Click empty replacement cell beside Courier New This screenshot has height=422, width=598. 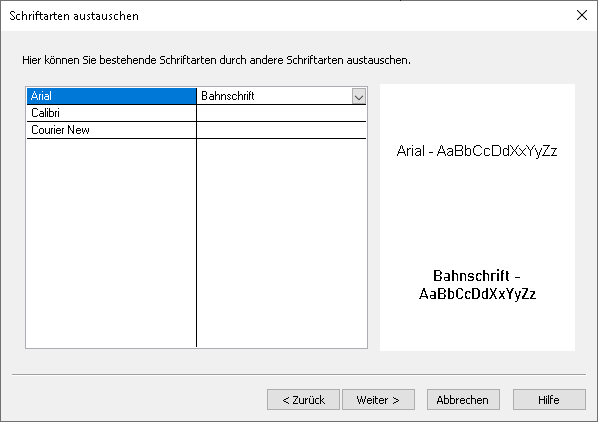281,130
